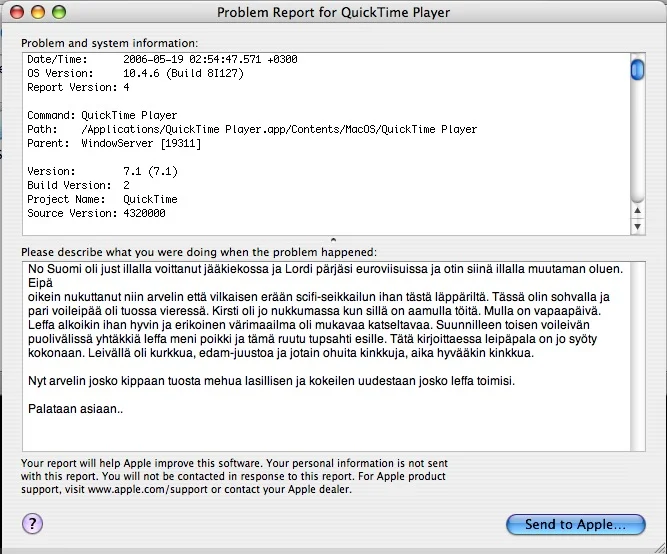Click the 'Nyt arvelin josko' paragraph in description
The image size is (667, 554).
click(270, 382)
